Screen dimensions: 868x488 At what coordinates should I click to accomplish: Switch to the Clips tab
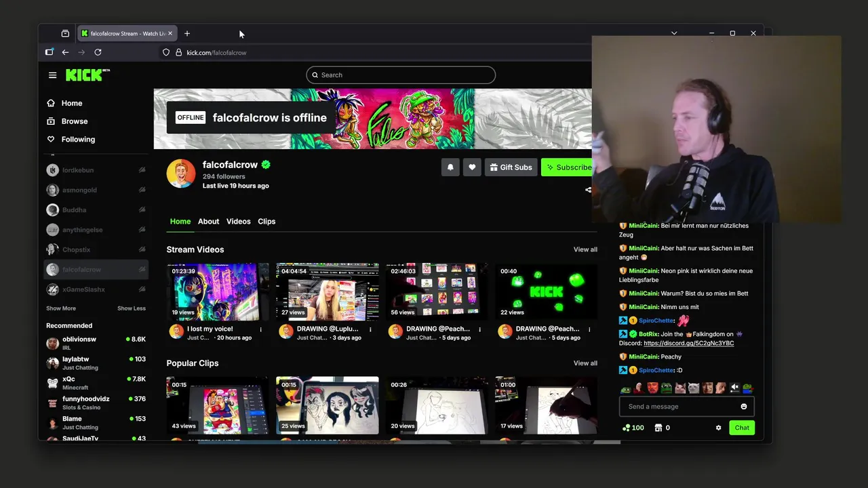tap(267, 222)
